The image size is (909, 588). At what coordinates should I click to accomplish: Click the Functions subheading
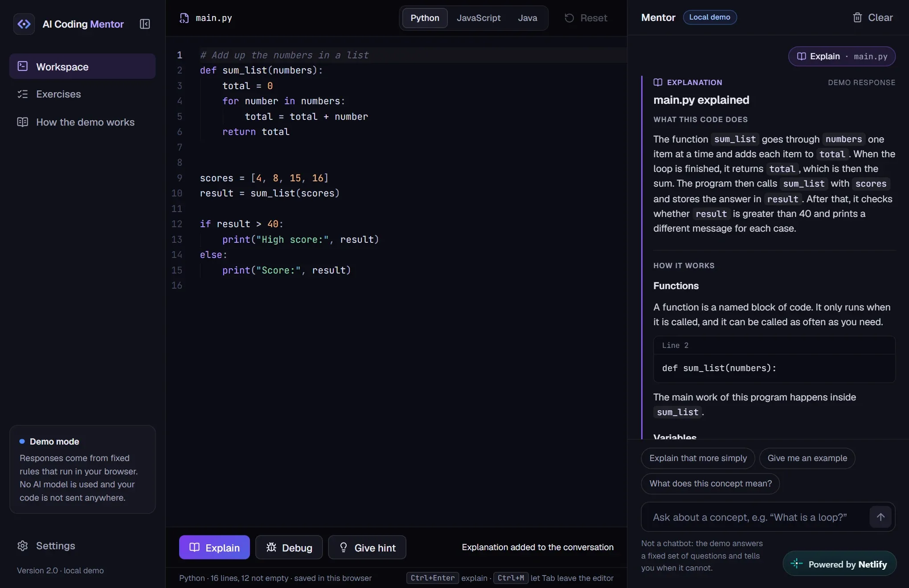point(676,286)
